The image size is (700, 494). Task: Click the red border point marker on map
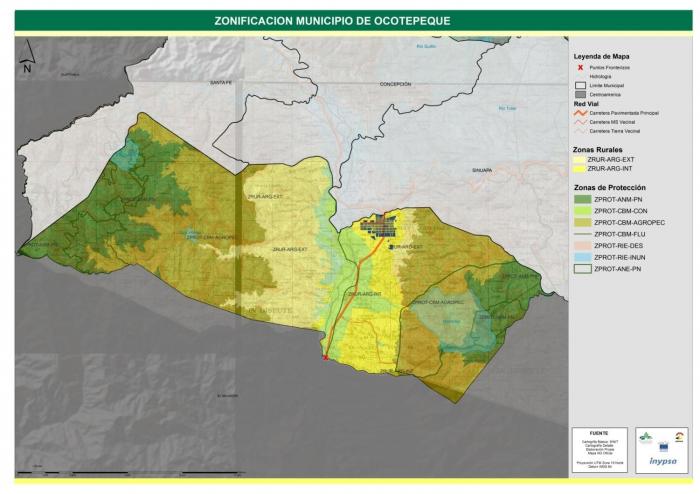tap(326, 356)
